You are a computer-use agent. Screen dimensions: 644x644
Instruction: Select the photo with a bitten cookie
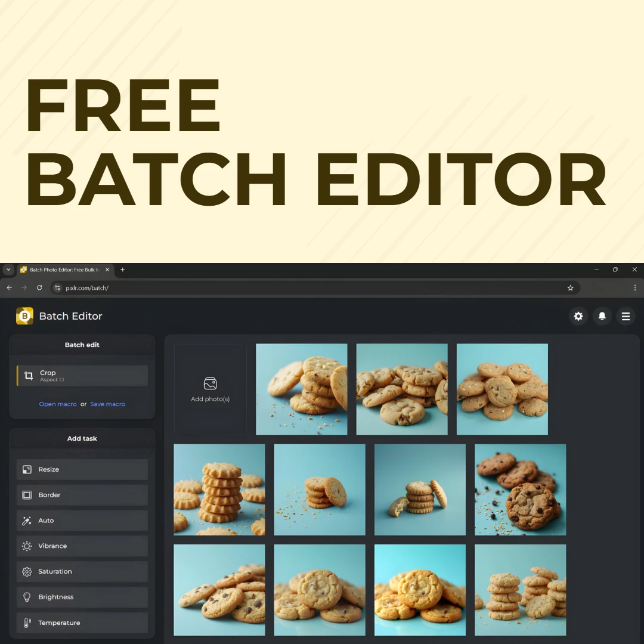(x=420, y=490)
